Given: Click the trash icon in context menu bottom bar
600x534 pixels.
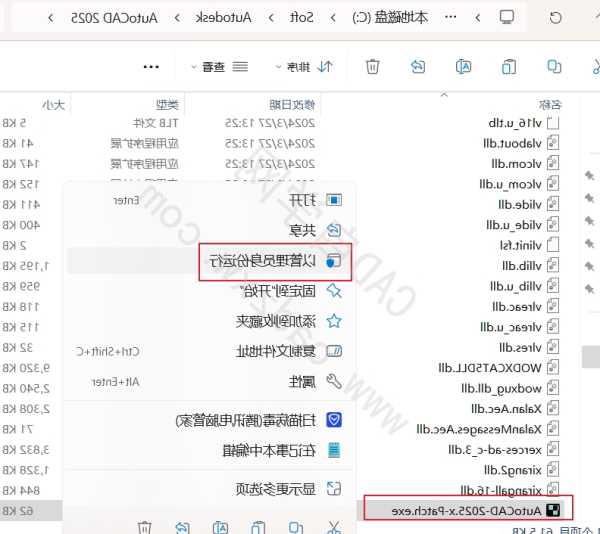Looking at the screenshot, I should click(x=145, y=527).
